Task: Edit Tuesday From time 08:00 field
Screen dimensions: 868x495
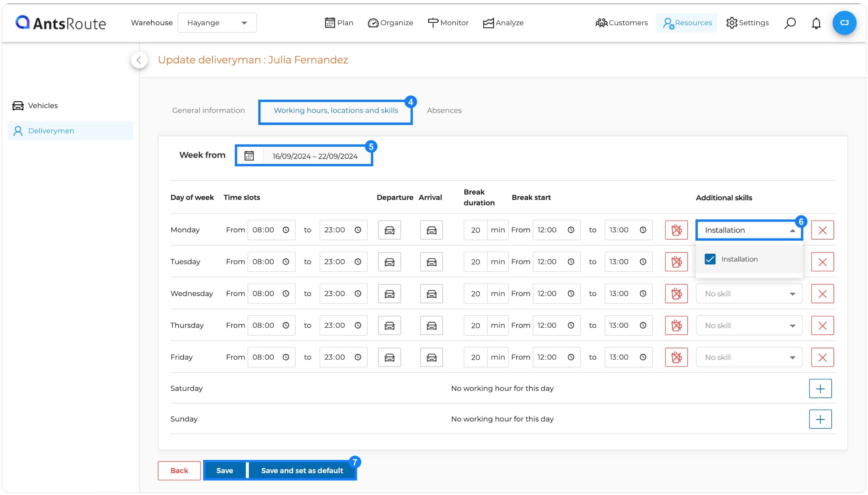Action: [271, 262]
